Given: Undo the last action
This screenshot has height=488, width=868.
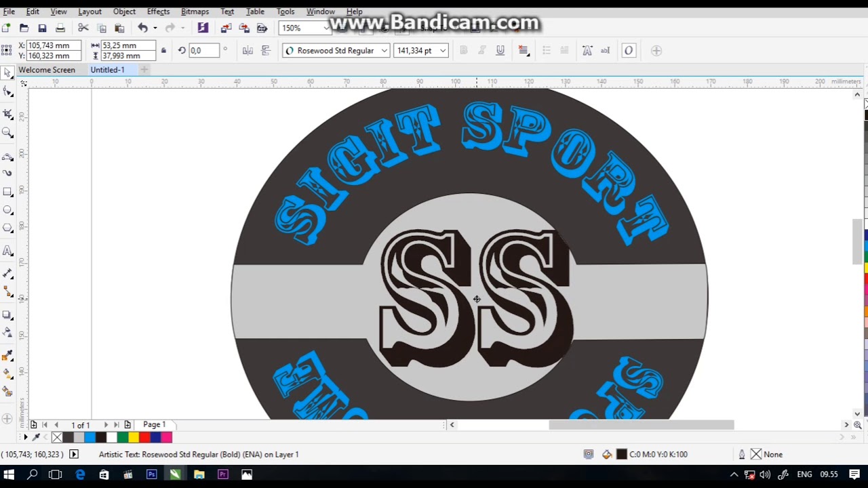Looking at the screenshot, I should 143,28.
